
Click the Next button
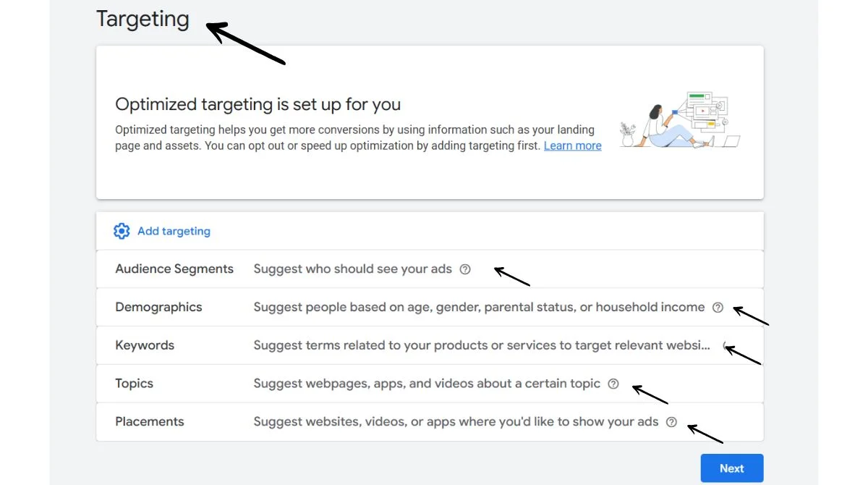[732, 468]
